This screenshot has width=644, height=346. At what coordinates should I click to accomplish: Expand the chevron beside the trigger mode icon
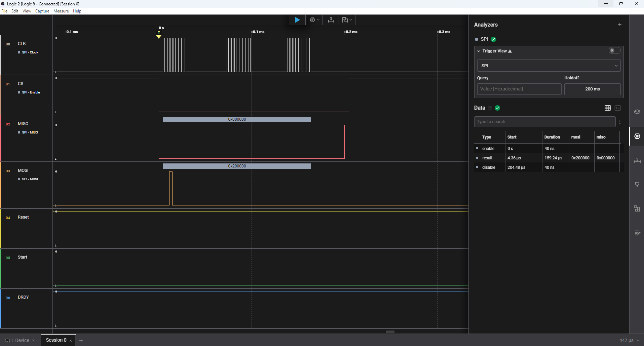point(318,20)
